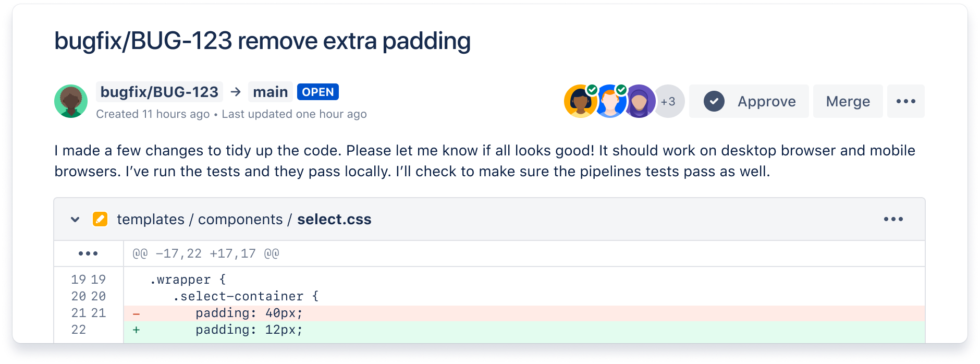This screenshot has height=364, width=980.
Task: Open the select.css file options ellipsis
Action: (894, 219)
